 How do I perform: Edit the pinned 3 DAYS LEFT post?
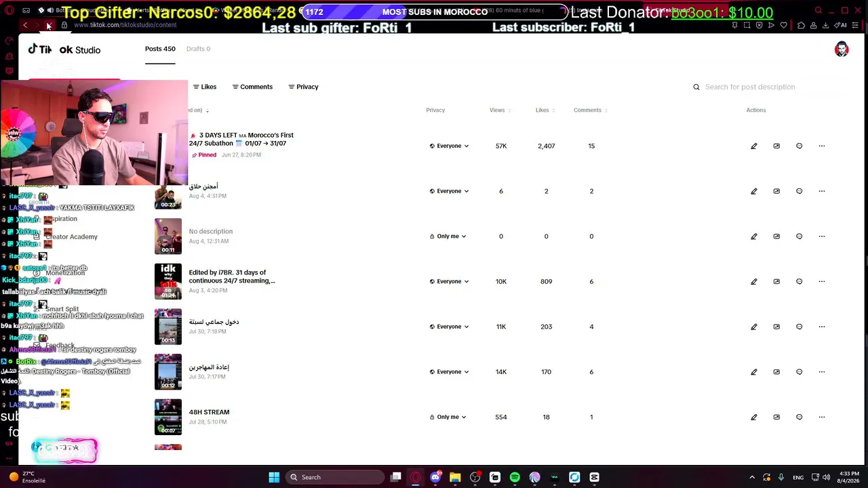point(753,146)
